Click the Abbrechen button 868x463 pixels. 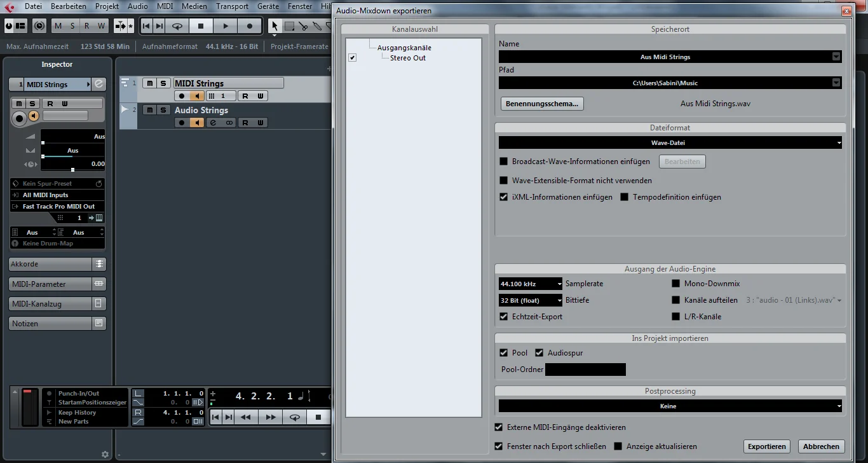[x=822, y=446]
